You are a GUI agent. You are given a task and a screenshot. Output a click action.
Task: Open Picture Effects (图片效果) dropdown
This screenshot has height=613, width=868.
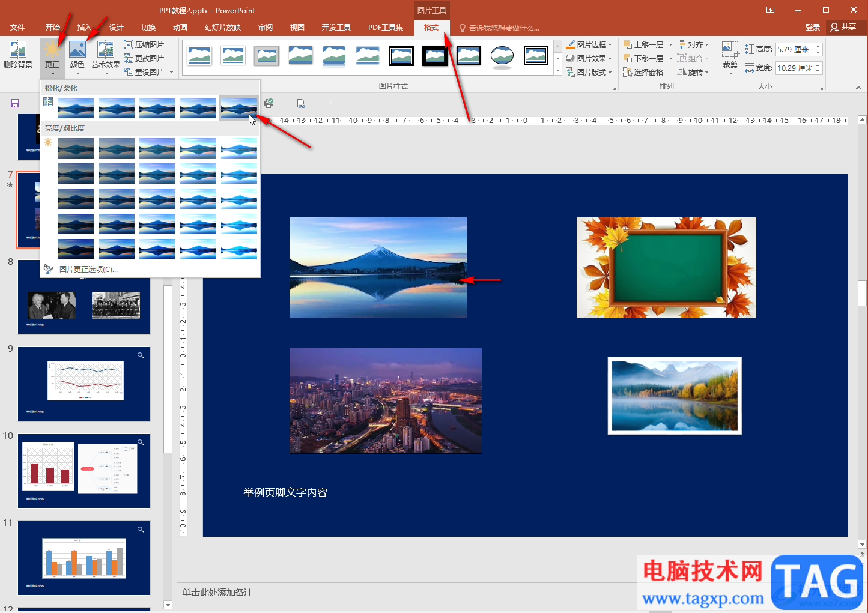click(589, 58)
